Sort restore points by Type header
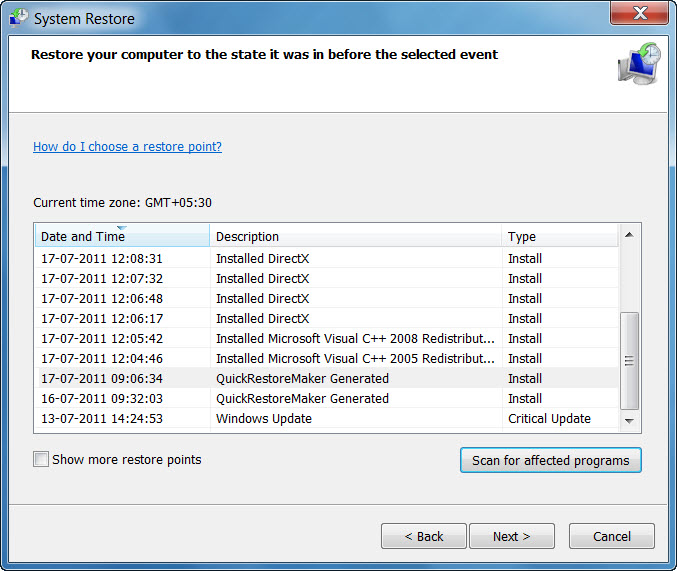The width and height of the screenshot is (677, 571). pos(560,237)
